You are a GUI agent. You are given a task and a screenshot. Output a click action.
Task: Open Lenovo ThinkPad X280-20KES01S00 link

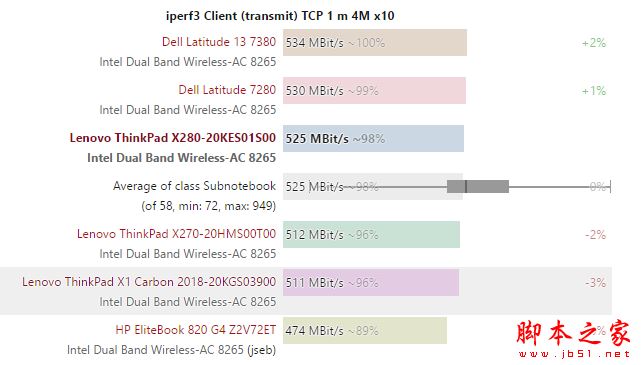172,138
